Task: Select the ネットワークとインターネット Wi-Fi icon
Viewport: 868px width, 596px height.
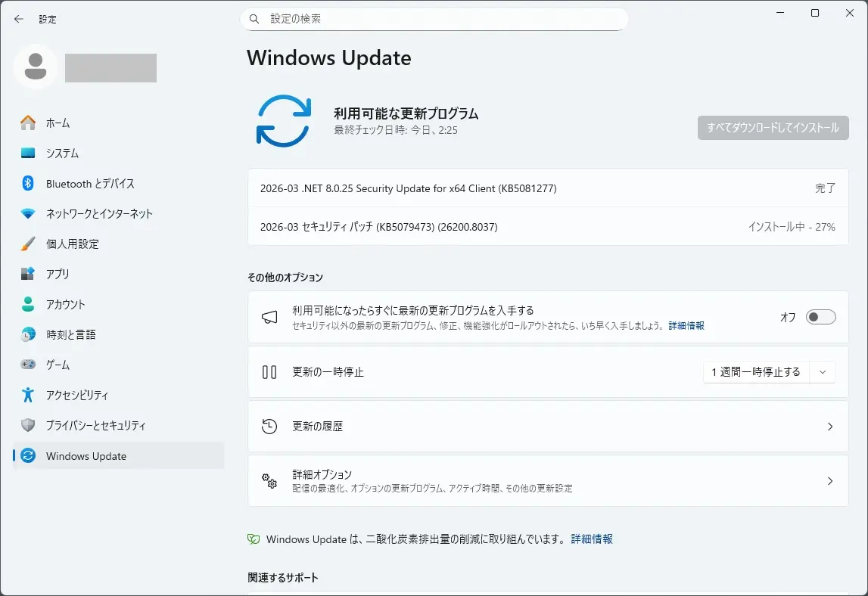Action: [28, 213]
